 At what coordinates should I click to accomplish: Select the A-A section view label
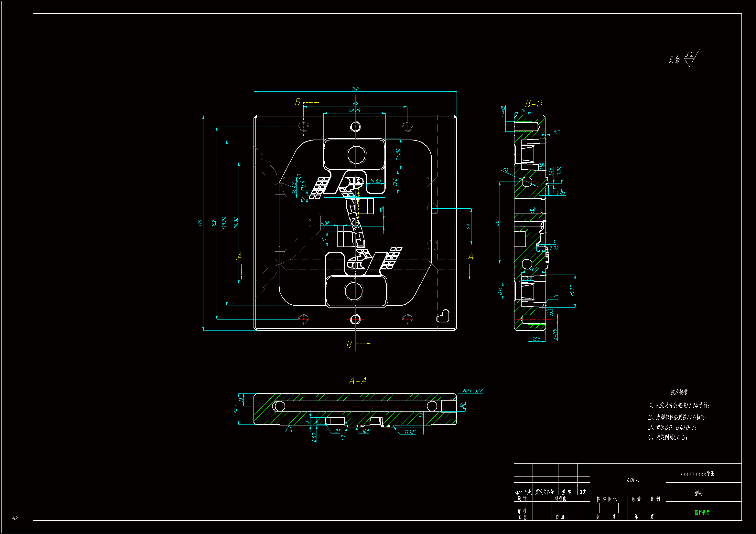(358, 381)
